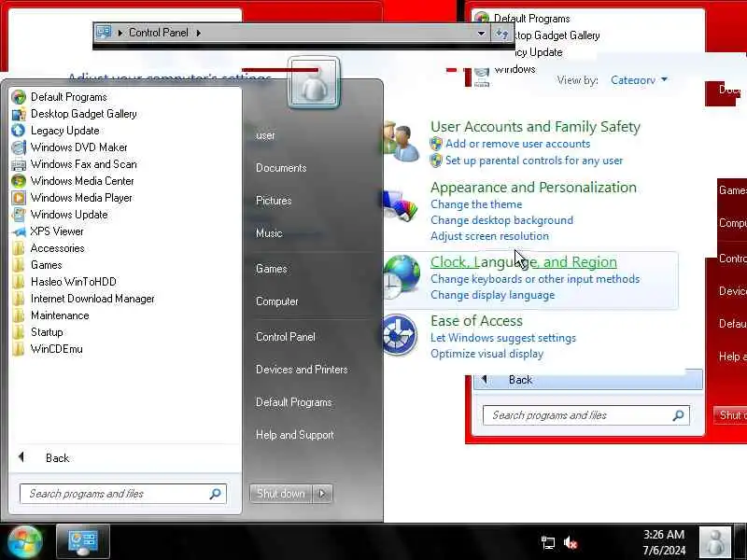Open the user personal folder
Screen dimensions: 747x560
[265, 135]
